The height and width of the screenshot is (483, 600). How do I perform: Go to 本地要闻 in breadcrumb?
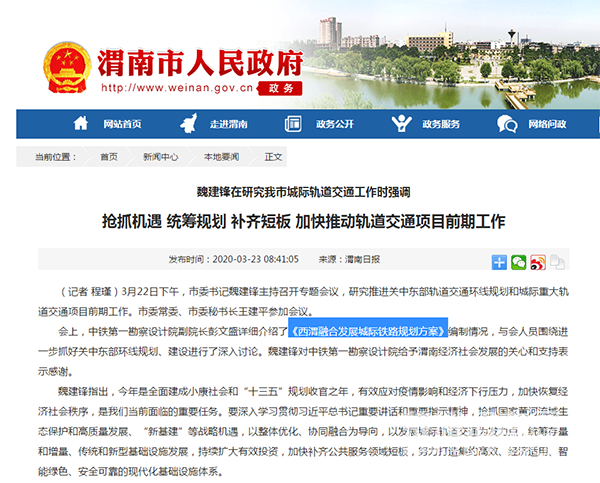tap(221, 157)
